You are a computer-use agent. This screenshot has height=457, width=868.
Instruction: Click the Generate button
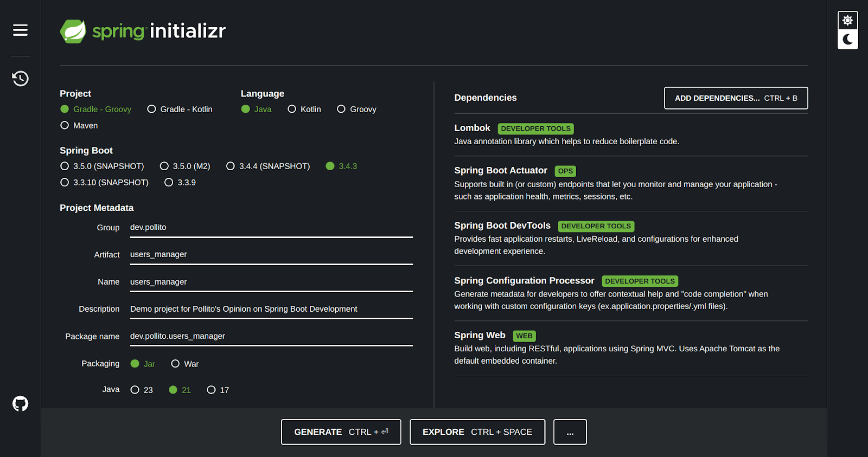point(341,432)
